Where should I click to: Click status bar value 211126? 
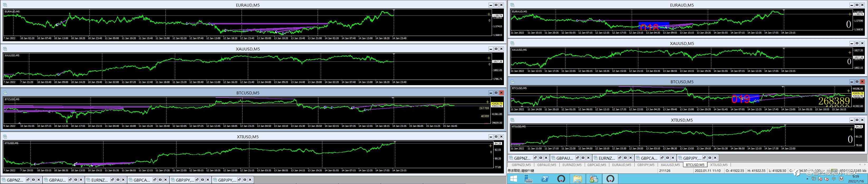point(665,171)
